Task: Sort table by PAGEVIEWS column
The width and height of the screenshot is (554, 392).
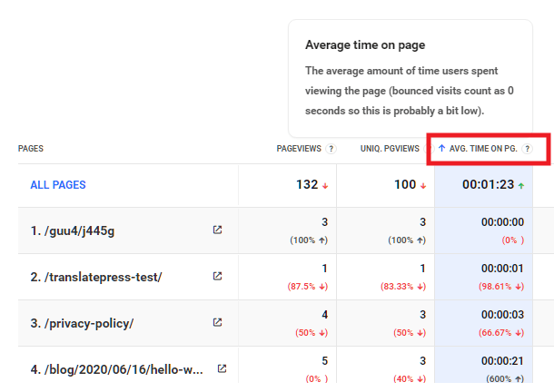Action: (x=299, y=149)
